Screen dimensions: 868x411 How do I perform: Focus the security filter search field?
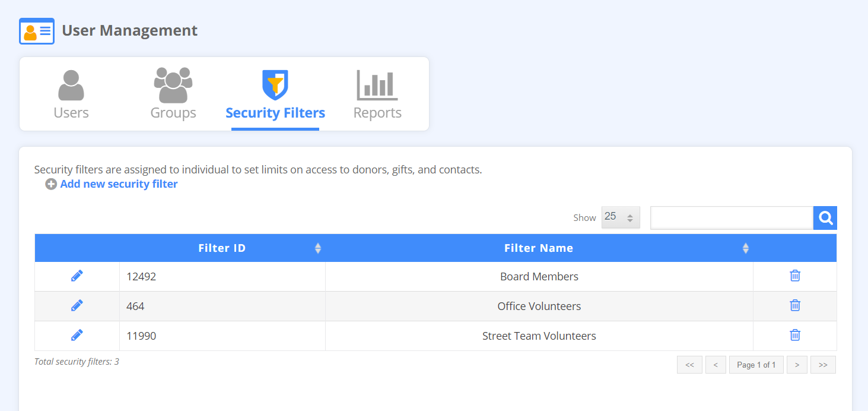coord(732,218)
